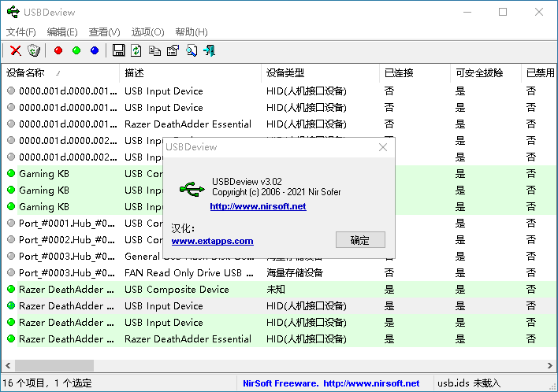Click gray status icon of Port_#0001.Hub row
The image size is (558, 392).
click(11, 224)
